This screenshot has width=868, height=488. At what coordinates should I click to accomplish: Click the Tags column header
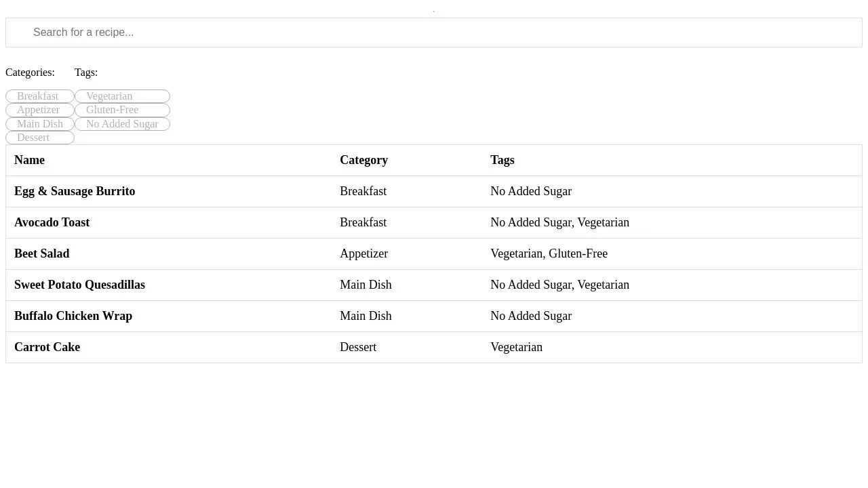(502, 160)
